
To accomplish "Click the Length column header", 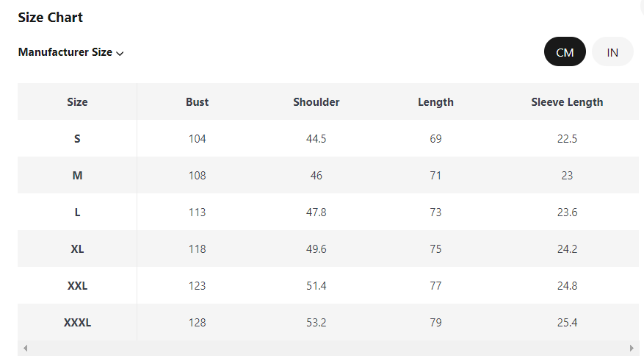I will pos(435,102).
